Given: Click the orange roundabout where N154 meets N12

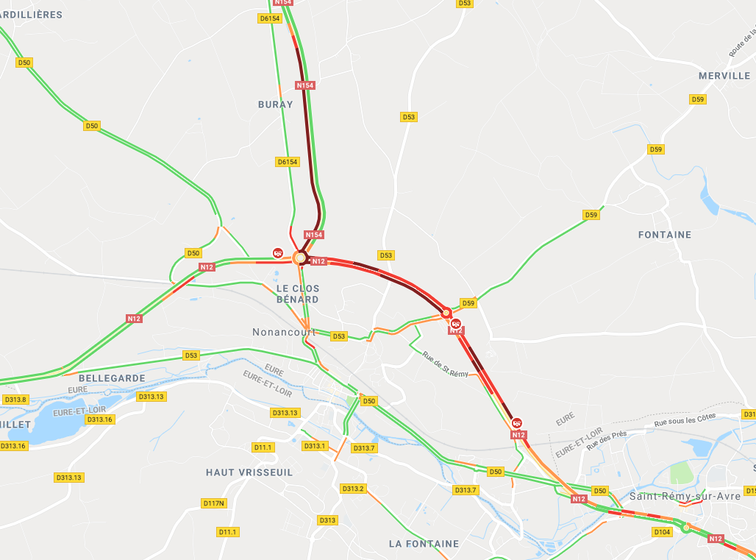Looking at the screenshot, I should point(300,258).
